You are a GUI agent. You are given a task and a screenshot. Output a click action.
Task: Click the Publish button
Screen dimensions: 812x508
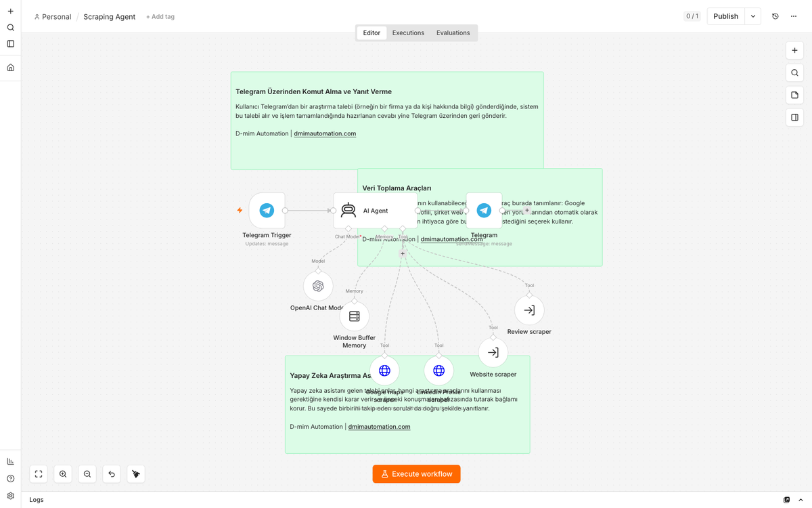coord(725,16)
